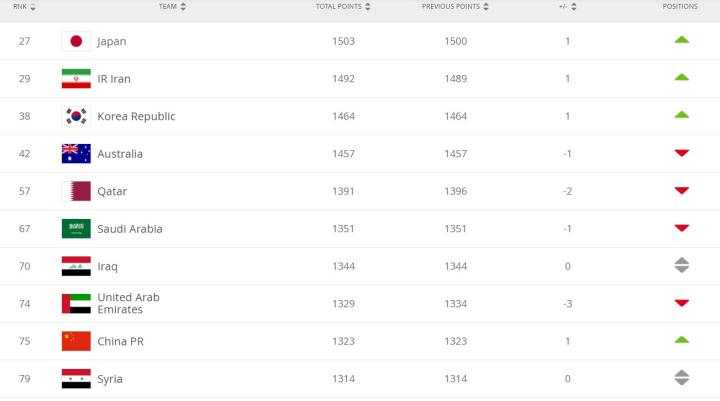Open the Korea Republic team link

[x=136, y=116]
